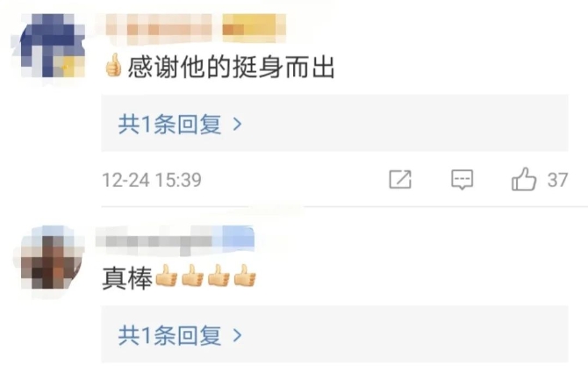This screenshot has height=372, width=588.
Task: Click the timestamp 12-24 15:39
Action: pyautogui.click(x=152, y=180)
